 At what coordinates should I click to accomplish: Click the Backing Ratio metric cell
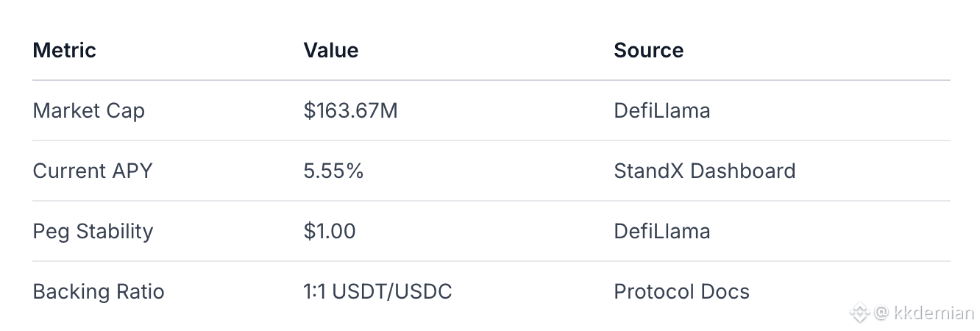pyautogui.click(x=99, y=292)
